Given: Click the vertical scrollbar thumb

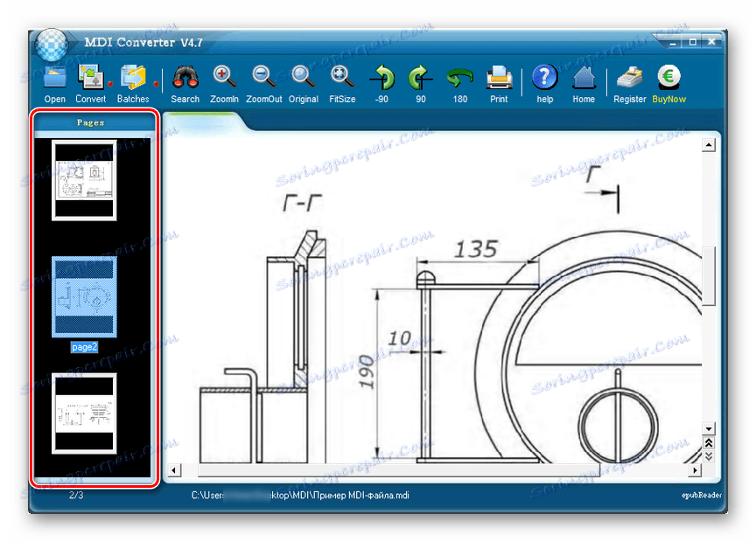Looking at the screenshot, I should tap(708, 275).
